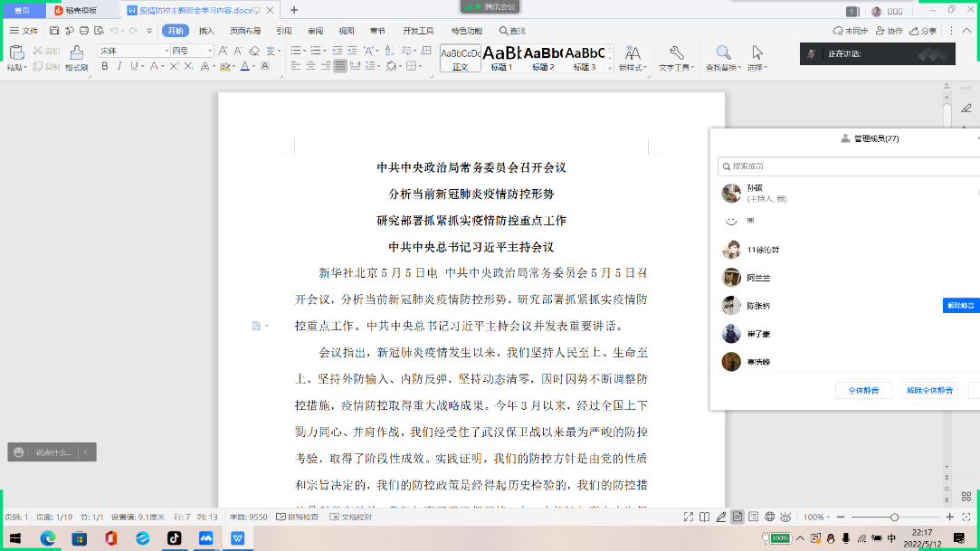Click 解除静音 next to 陈张桥
Viewport: 980px width, 551px height.
tap(960, 306)
